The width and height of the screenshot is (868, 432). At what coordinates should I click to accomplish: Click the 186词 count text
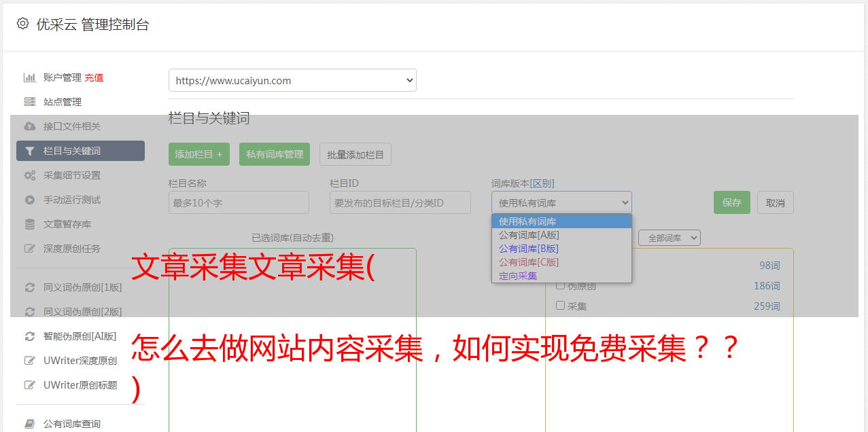(767, 286)
